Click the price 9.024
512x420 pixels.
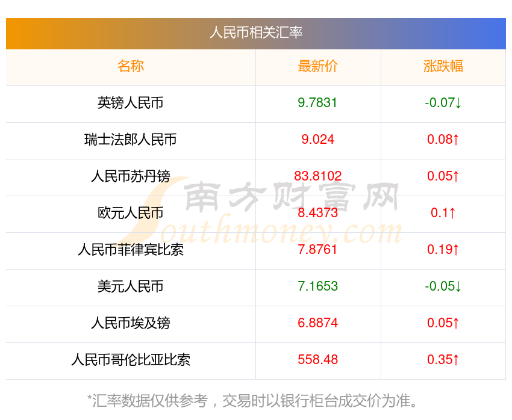(317, 140)
